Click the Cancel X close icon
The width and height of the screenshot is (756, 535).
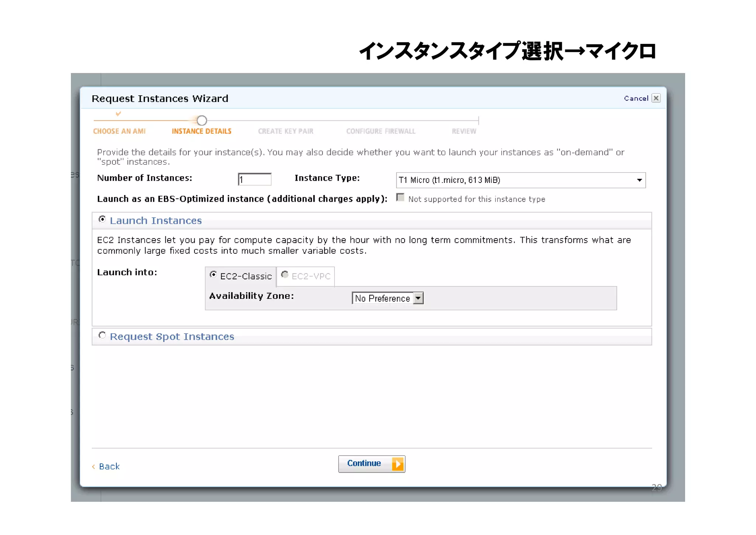(656, 98)
